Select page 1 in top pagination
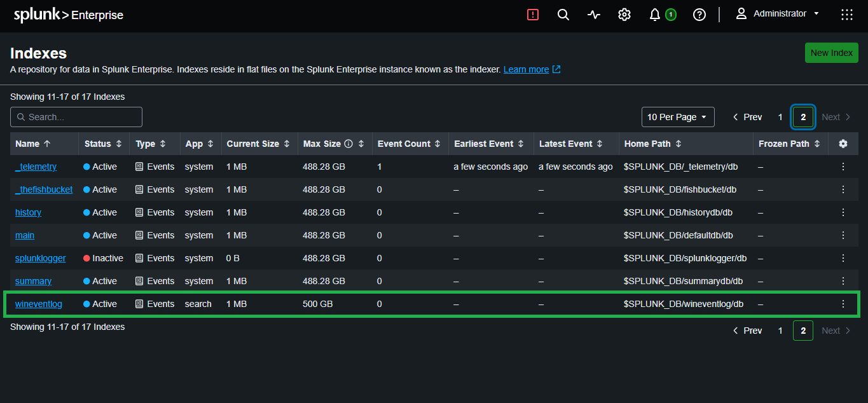The height and width of the screenshot is (403, 868). pyautogui.click(x=780, y=117)
